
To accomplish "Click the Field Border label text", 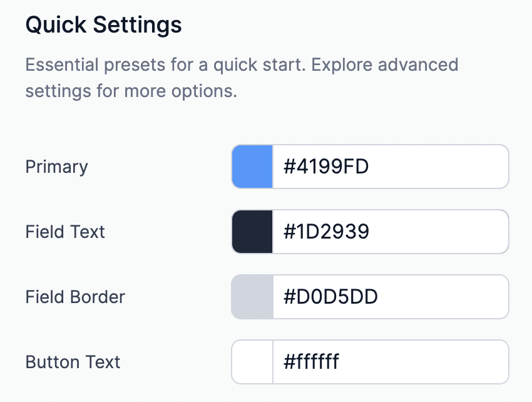I will (x=73, y=297).
